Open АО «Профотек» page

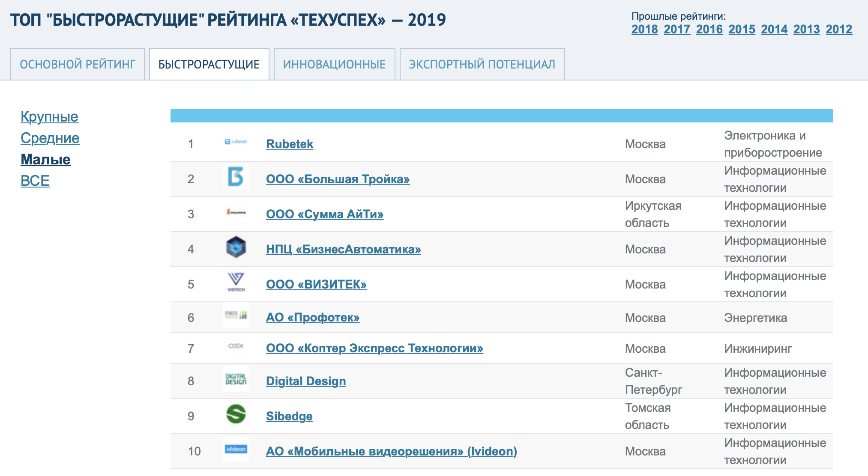(313, 318)
